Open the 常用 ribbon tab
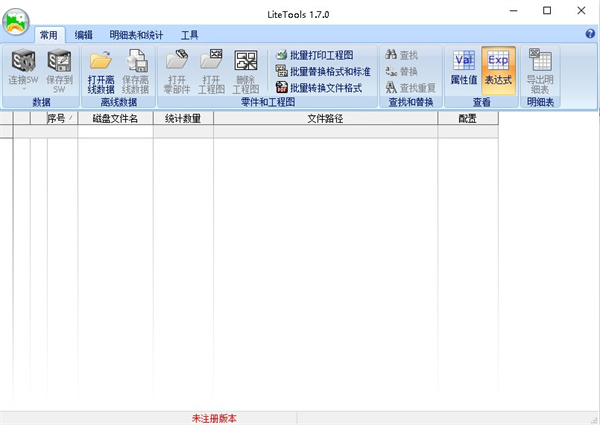 49,35
